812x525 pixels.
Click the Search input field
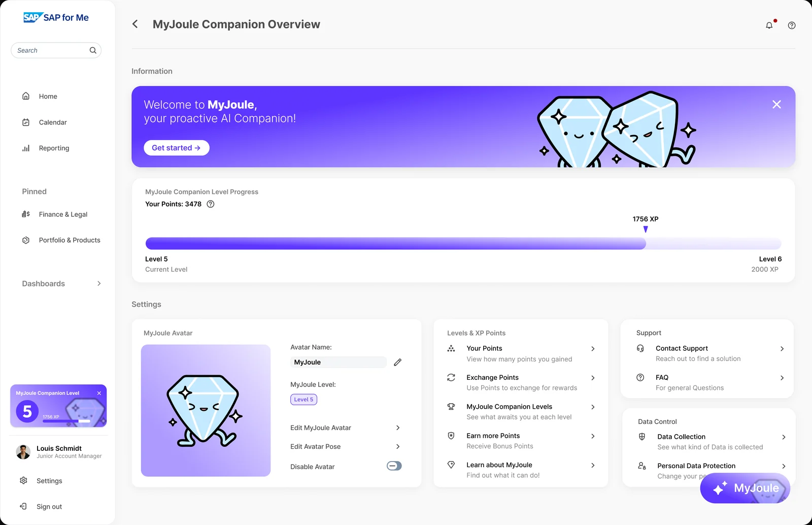56,50
